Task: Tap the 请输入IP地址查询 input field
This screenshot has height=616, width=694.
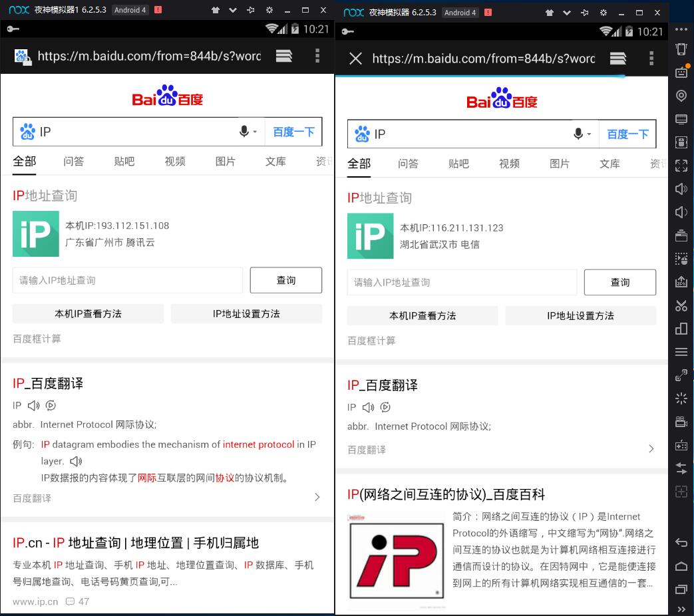Action: (126, 280)
